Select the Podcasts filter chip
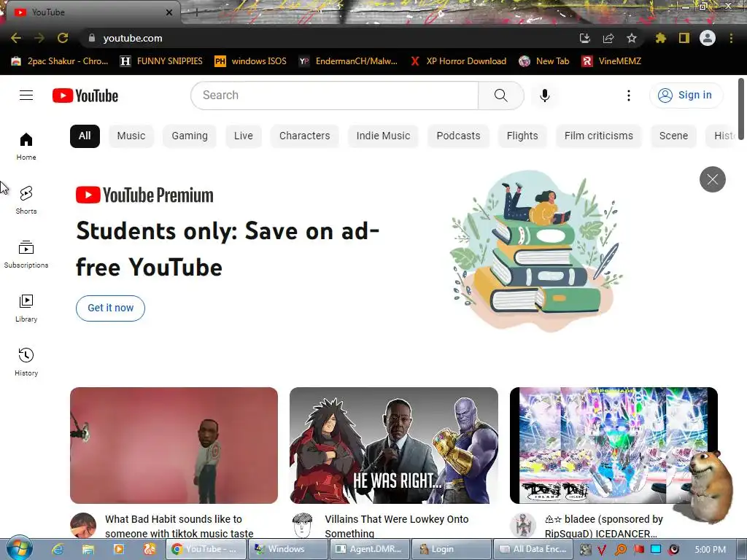The height and width of the screenshot is (560, 747). point(458,136)
